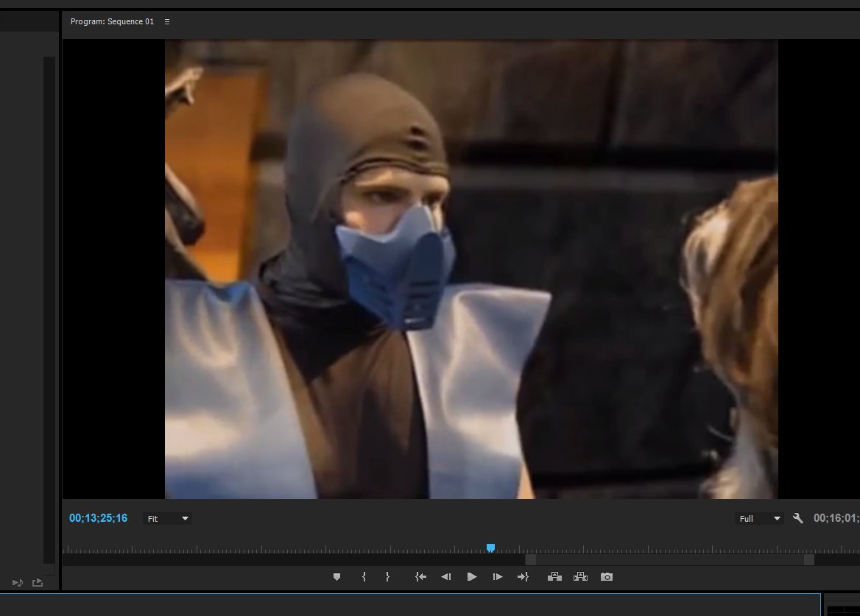Click the 00;13;25;16 playhead timecode

point(98,518)
